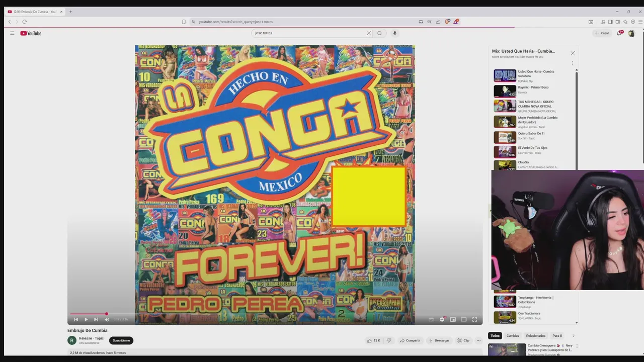Click the browser address bar URL
Image resolution: width=644 pixels, height=362 pixels.
pyautogui.click(x=235, y=22)
